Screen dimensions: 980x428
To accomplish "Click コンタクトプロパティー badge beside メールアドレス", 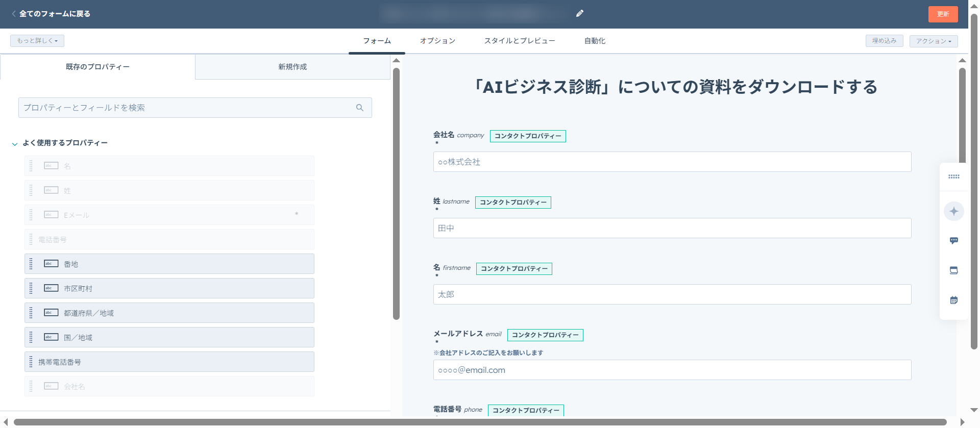I will 545,335.
